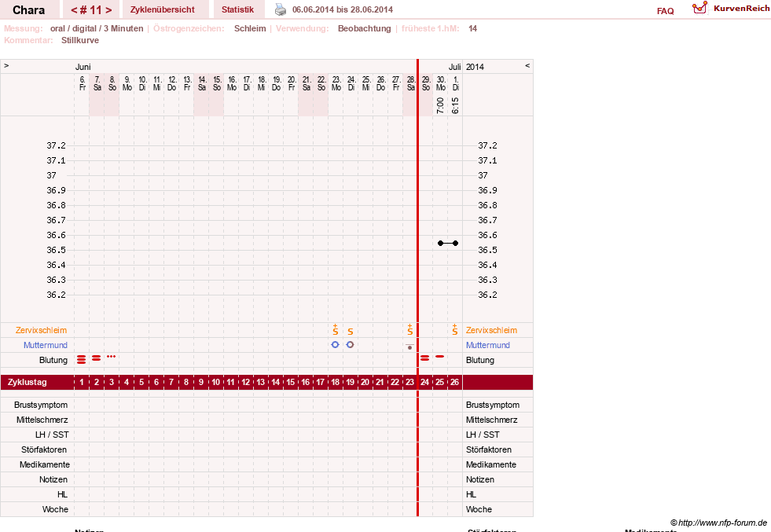Go to next cycle with > arrow after 11
The image size is (771, 532).
point(108,10)
